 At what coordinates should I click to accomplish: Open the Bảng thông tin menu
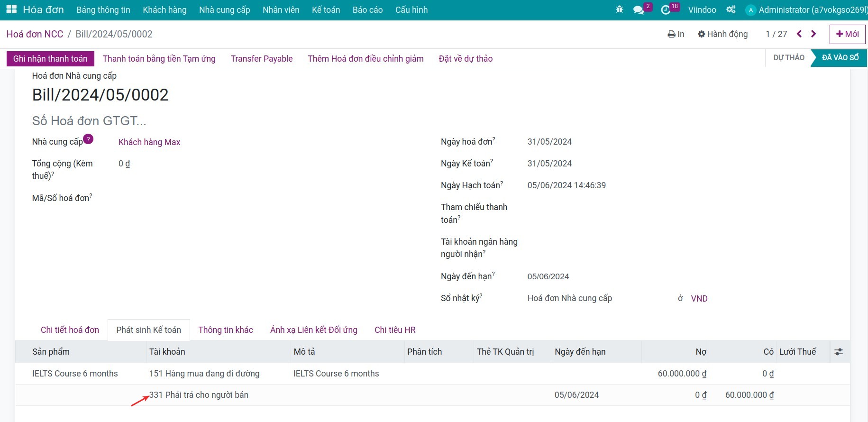[103, 10]
